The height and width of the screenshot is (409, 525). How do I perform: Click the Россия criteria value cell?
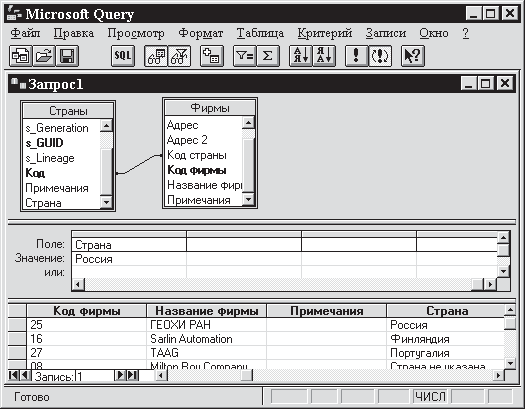(129, 259)
